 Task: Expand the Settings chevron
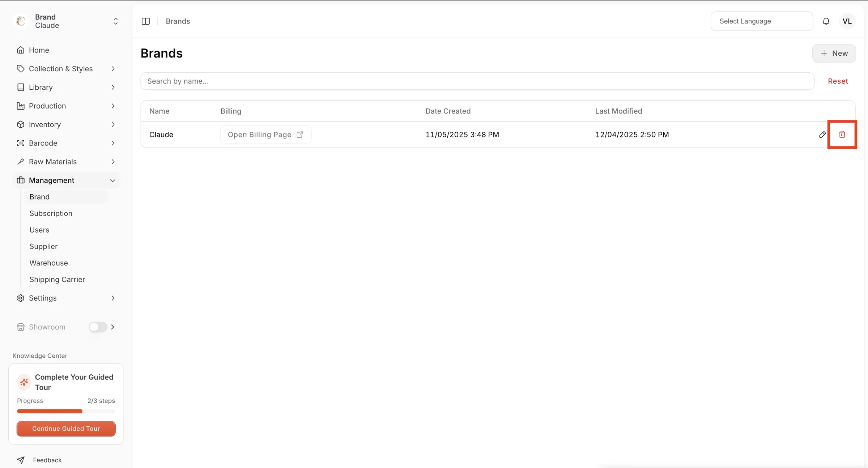click(113, 298)
